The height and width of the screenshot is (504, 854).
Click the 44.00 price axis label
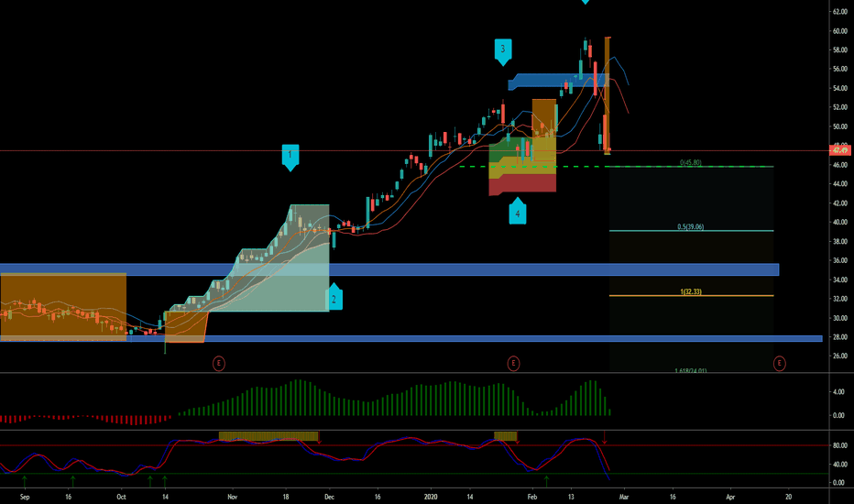click(x=840, y=183)
